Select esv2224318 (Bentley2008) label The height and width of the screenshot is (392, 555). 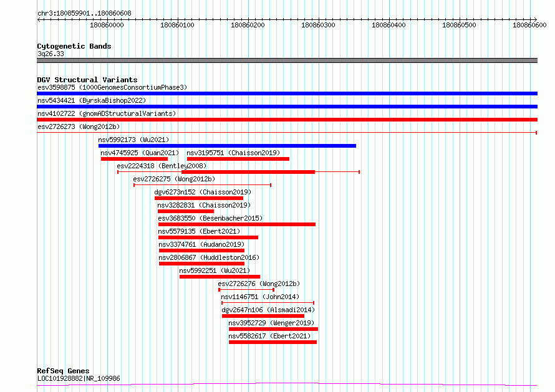click(162, 166)
